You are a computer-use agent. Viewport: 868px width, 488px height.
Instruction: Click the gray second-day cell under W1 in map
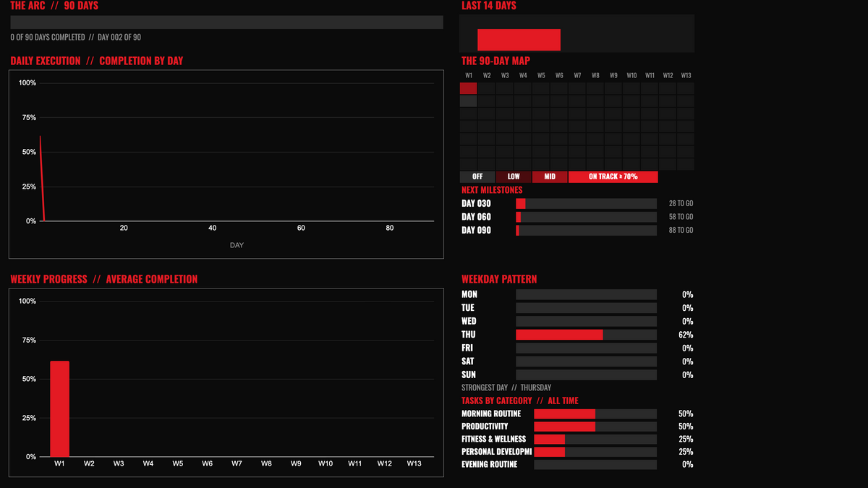click(469, 101)
